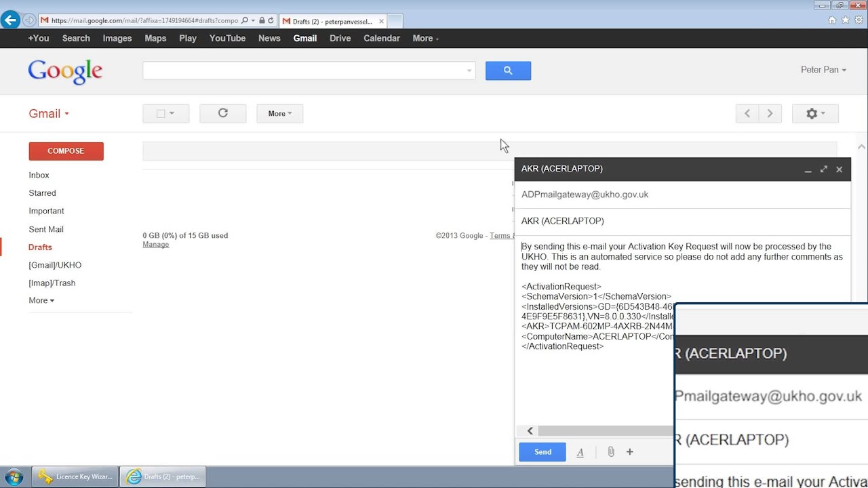This screenshot has height=488, width=868.
Task: Open the select checkbox dropdown arrow
Action: tap(172, 114)
